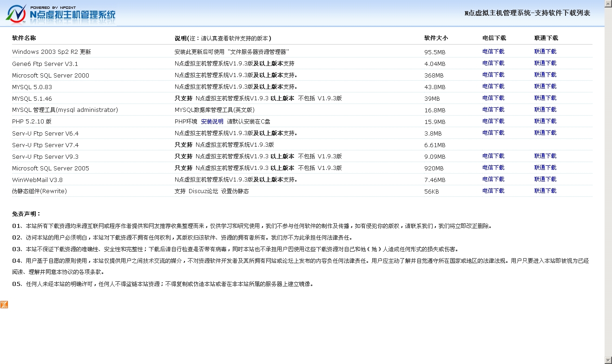Click the Serv-U Ftp Server V7.4 name
Screen dimensions: 612x364
click(x=46, y=145)
